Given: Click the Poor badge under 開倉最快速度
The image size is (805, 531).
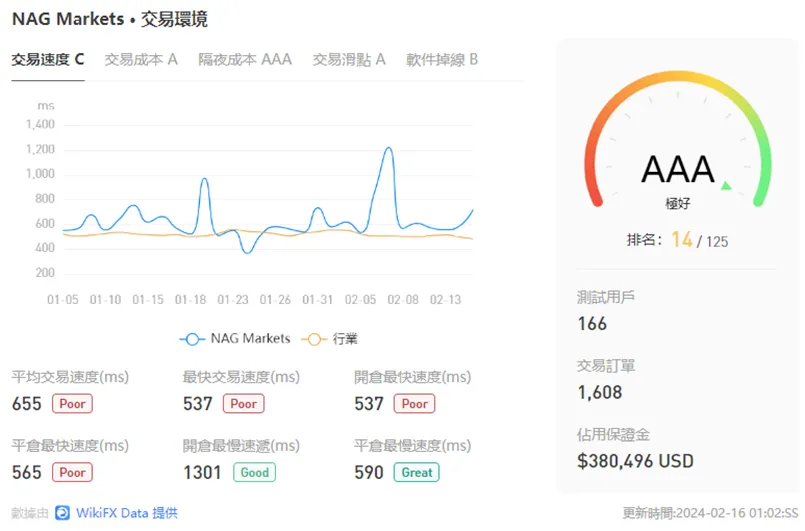Looking at the screenshot, I should pos(414,404).
